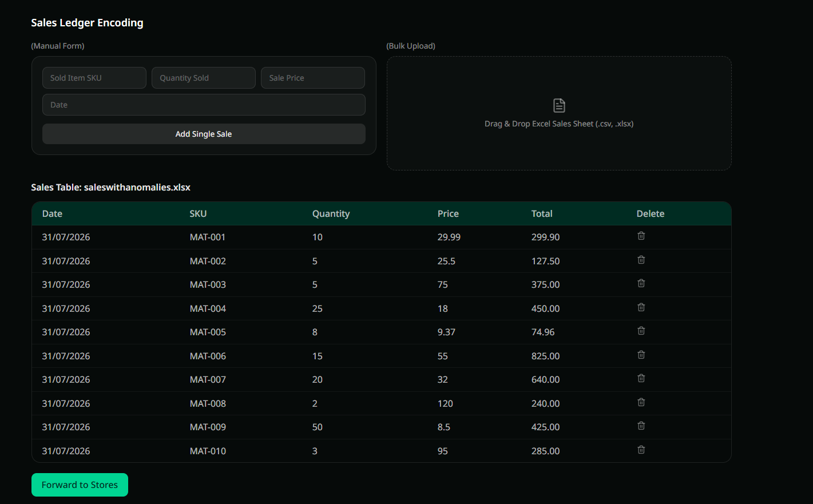This screenshot has width=813, height=504.
Task: Click into the Date input field
Action: (x=204, y=105)
